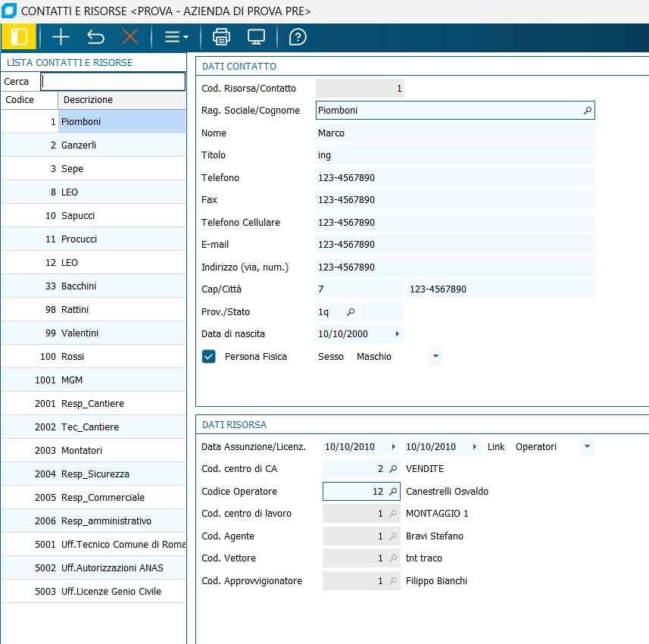Click magnifier in Rag. Sociale/Cognome field
The width and height of the screenshot is (649, 644).
[x=587, y=111]
